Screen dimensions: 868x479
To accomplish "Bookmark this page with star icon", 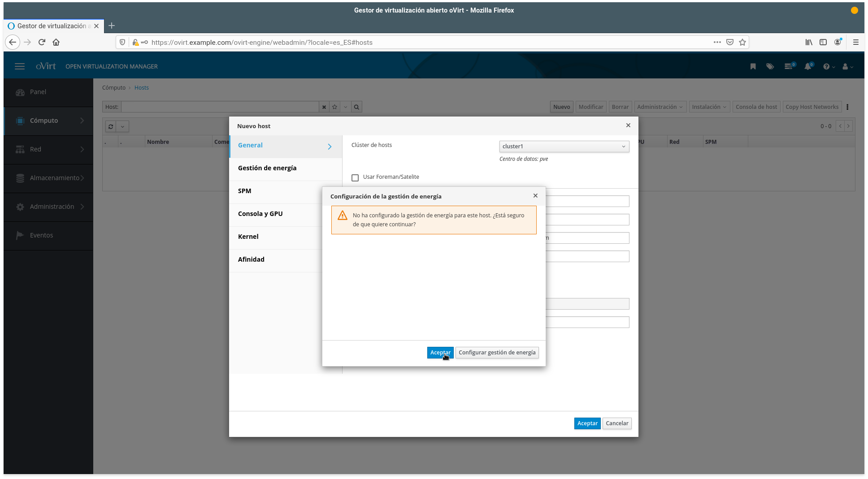I will 742,42.
